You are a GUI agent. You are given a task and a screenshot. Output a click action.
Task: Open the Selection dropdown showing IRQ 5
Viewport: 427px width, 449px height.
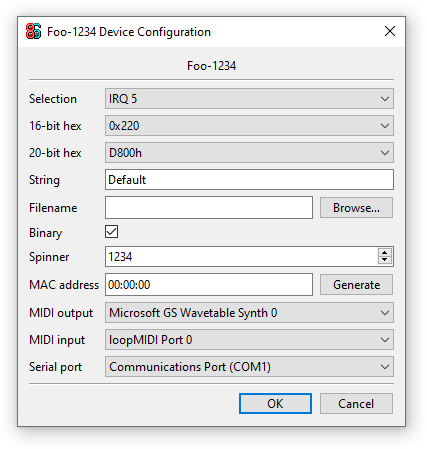coord(249,99)
